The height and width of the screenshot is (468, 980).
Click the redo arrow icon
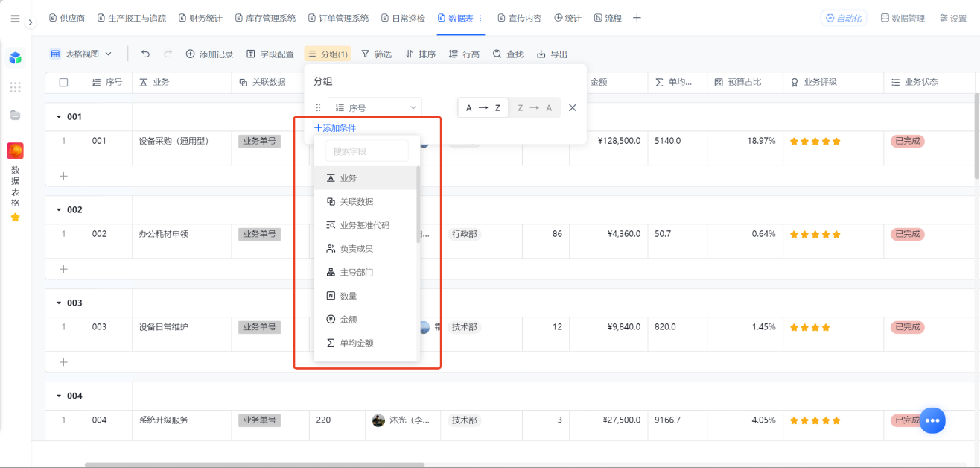click(168, 54)
